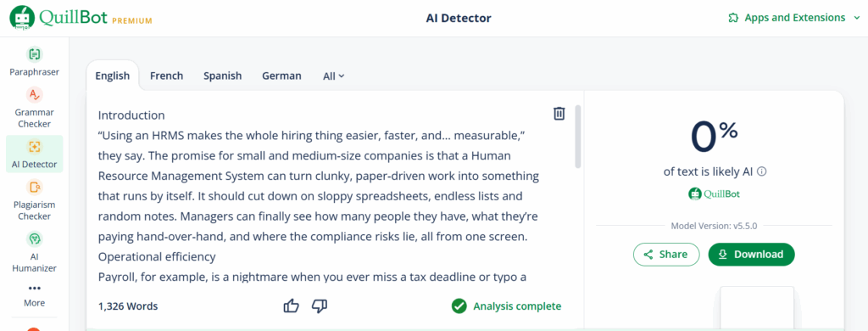The height and width of the screenshot is (331, 868).
Task: Open the Grammar Checker tool
Action: (34, 108)
